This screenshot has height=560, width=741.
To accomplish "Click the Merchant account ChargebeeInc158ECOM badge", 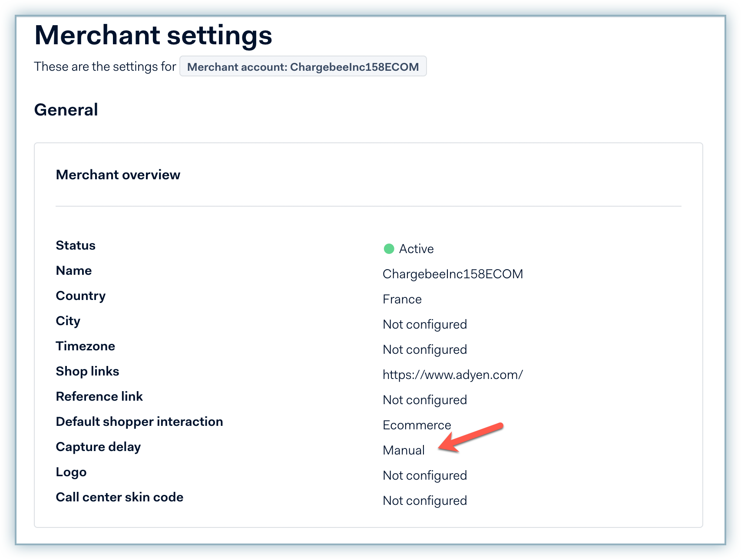I will pyautogui.click(x=303, y=67).
